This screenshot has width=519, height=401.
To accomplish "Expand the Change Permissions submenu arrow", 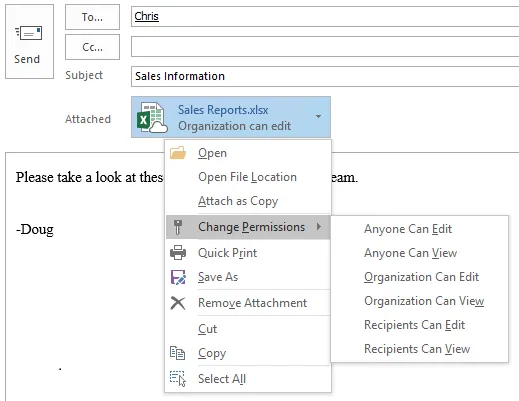I will pyautogui.click(x=319, y=227).
